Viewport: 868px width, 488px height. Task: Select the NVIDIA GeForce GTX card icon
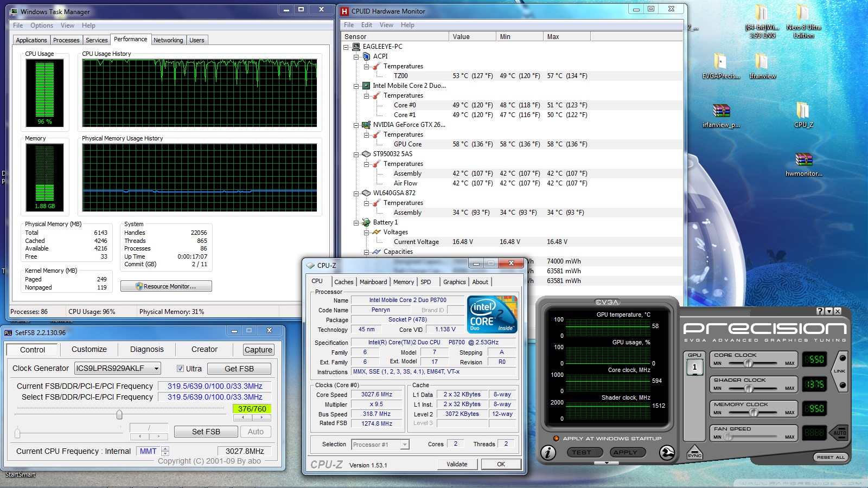point(366,124)
